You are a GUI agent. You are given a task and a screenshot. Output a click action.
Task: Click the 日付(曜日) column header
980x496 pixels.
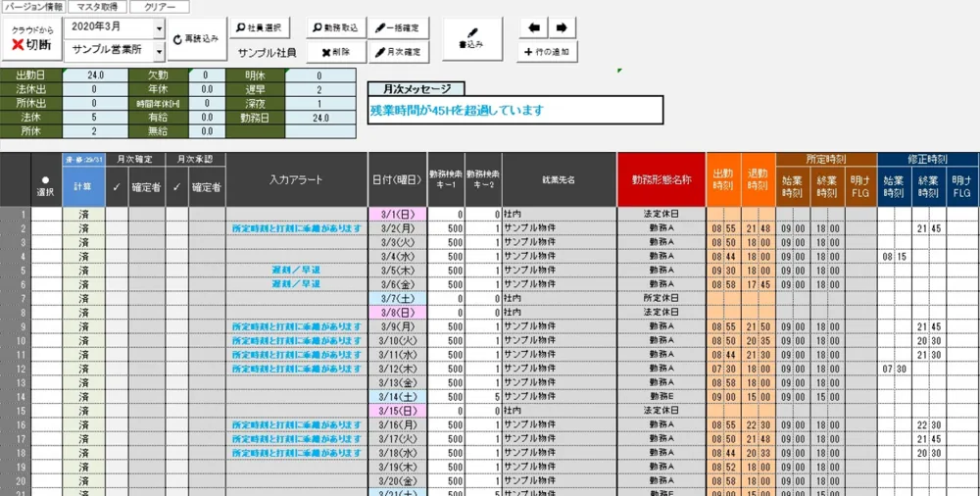click(398, 179)
